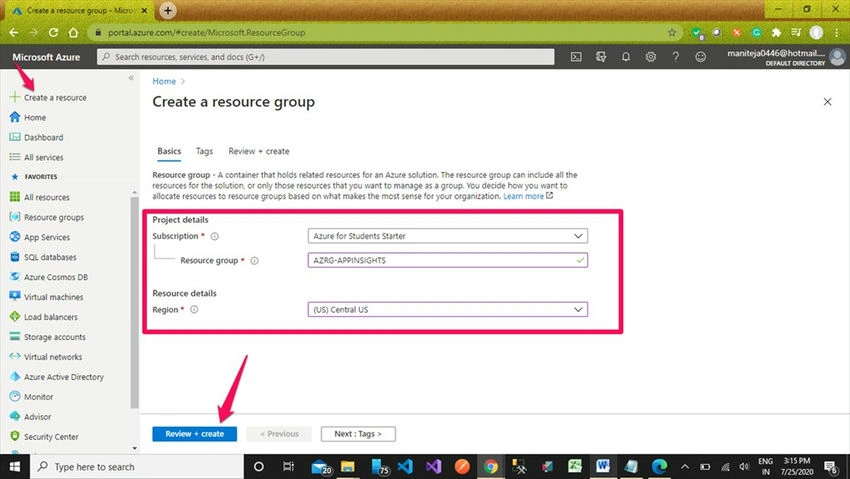Show hidden system tray icons
This screenshot has height=479, width=850.
(x=685, y=467)
